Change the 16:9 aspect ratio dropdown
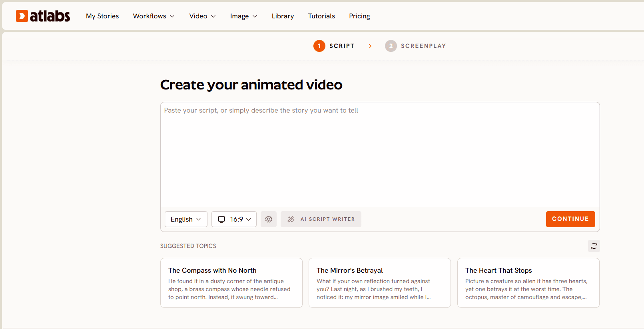 (234, 219)
